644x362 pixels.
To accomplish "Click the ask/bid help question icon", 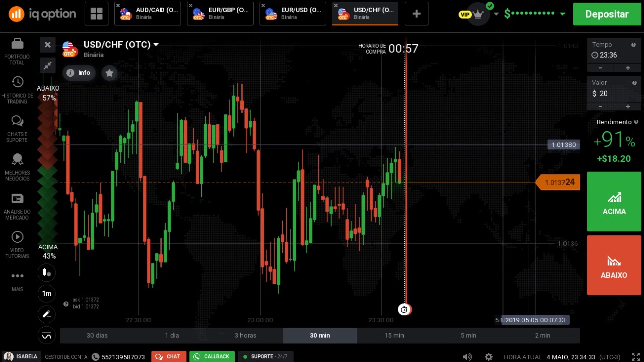I will click(66, 304).
